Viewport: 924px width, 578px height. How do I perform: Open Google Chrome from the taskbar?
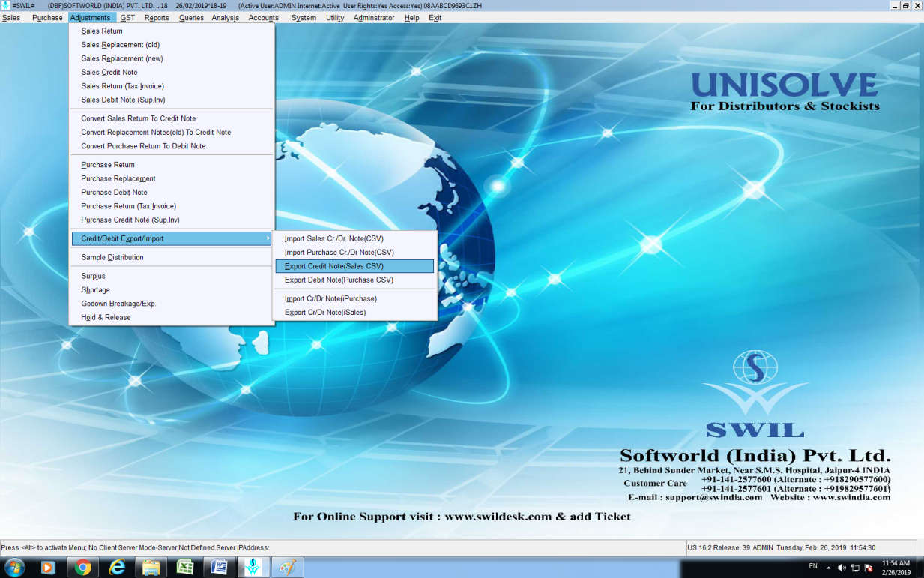pos(82,568)
